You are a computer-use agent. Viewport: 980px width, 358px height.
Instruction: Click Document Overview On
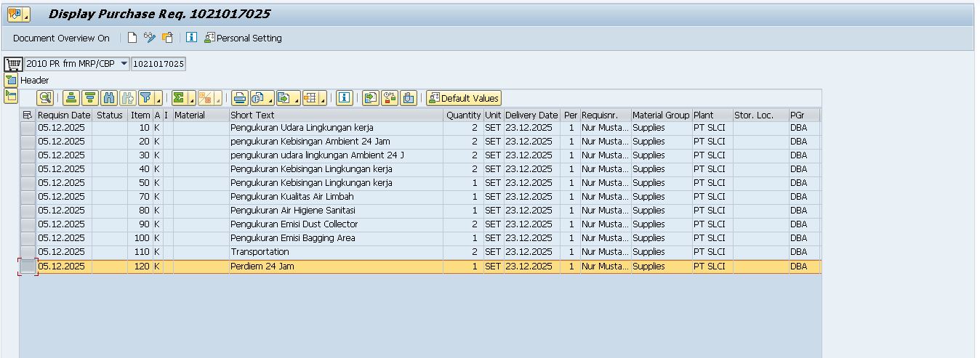click(61, 38)
